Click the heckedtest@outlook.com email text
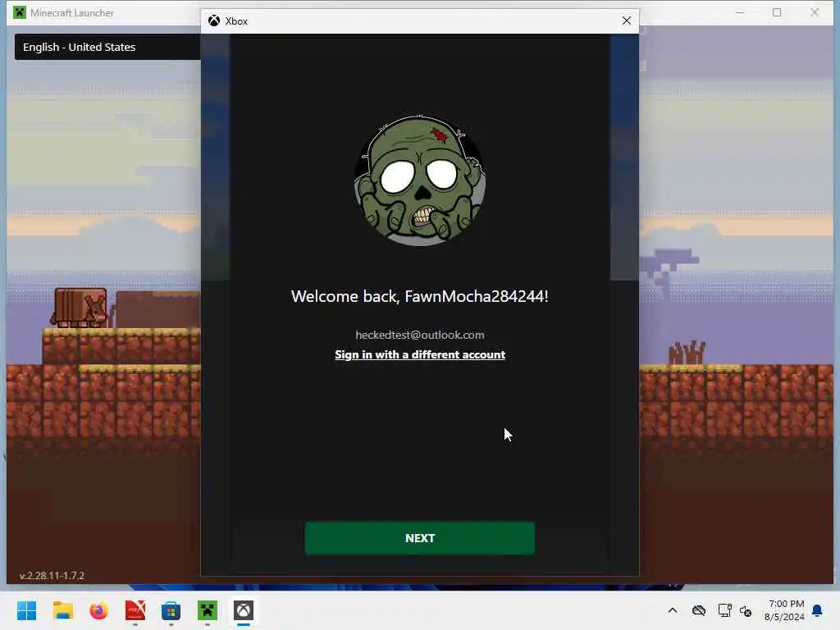This screenshot has width=840, height=630. click(420, 335)
